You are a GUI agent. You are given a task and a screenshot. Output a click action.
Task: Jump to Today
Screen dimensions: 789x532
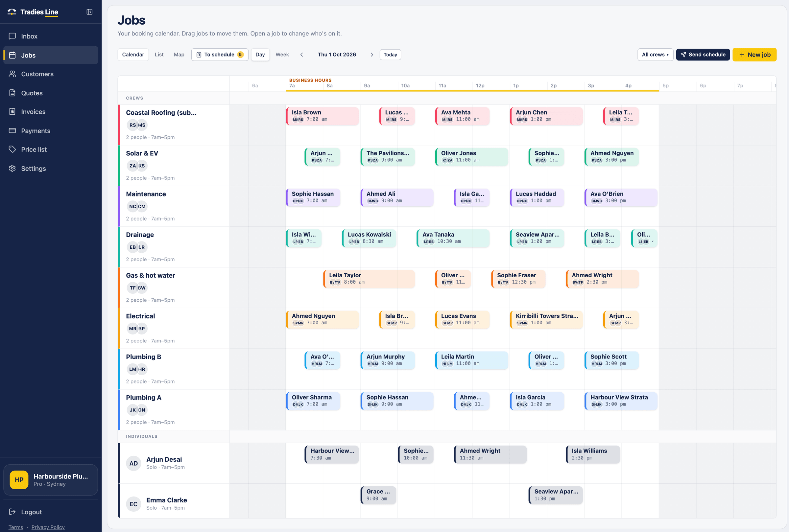390,55
